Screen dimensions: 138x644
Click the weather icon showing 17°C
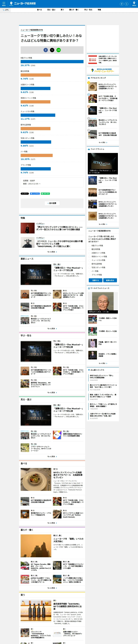pyautogui.click(x=4, y=10)
